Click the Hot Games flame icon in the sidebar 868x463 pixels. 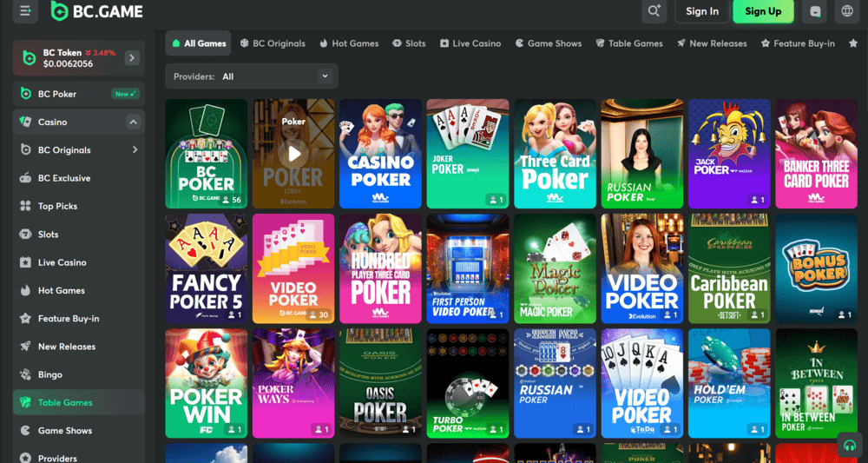click(x=25, y=290)
